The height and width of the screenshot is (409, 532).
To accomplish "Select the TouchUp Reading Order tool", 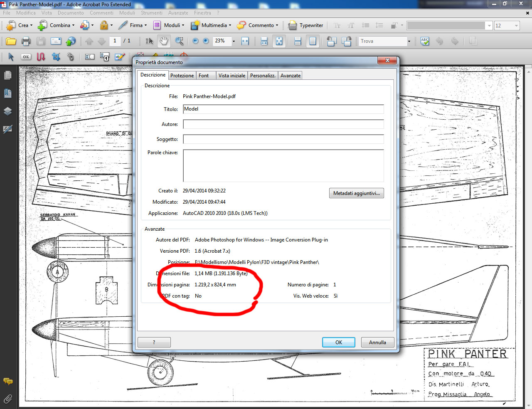I will pos(104,57).
